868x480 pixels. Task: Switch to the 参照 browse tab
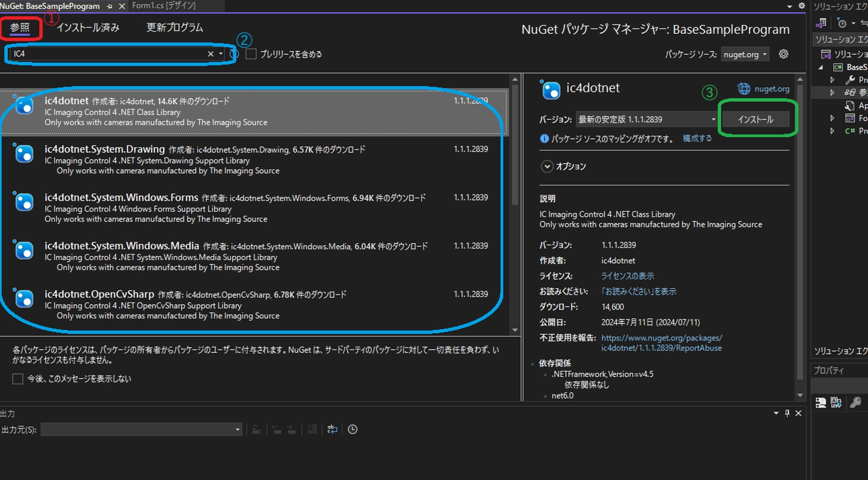pyautogui.click(x=20, y=28)
